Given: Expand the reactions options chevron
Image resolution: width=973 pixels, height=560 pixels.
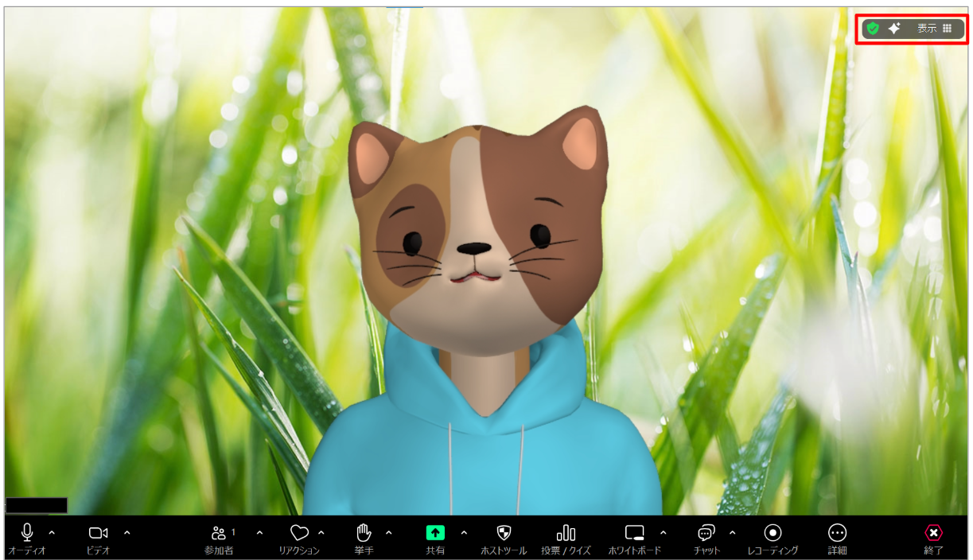Looking at the screenshot, I should point(321,532).
